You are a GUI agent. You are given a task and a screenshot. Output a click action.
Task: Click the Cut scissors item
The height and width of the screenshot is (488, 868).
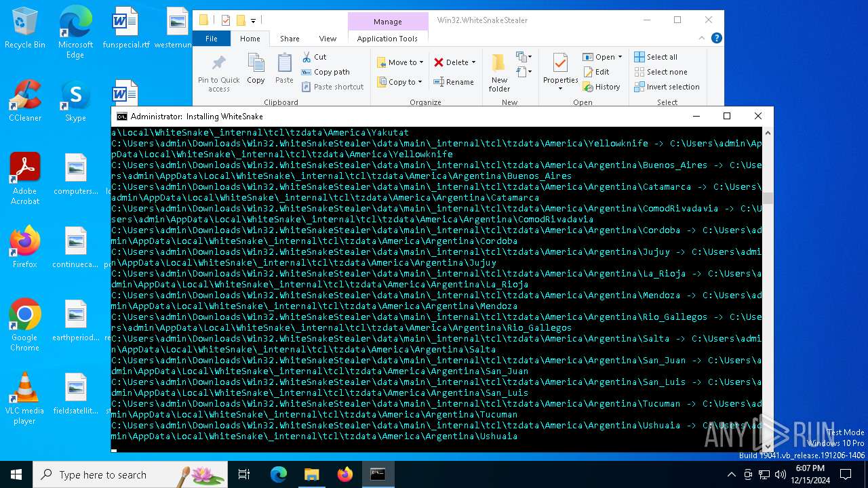click(x=314, y=57)
